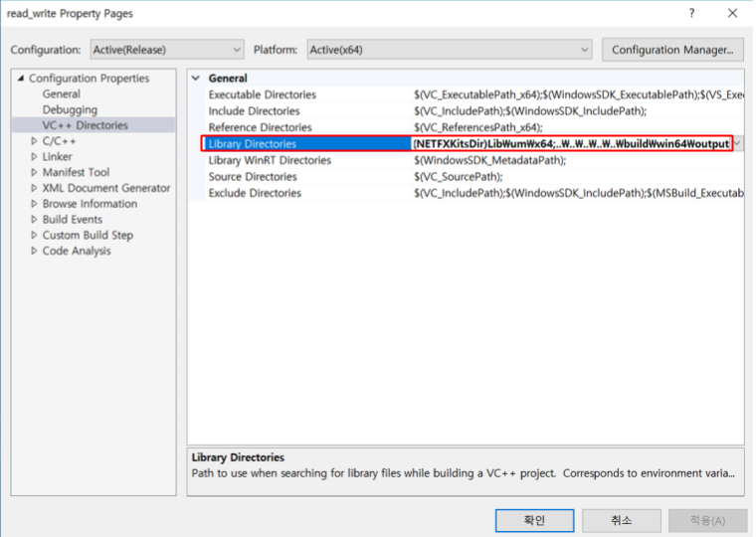Select the VC++ Directories tree item
Screen dimensions: 756x537
[85, 125]
